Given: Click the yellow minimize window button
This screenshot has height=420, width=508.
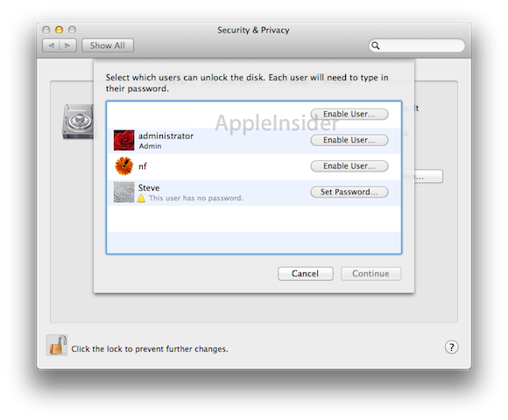Looking at the screenshot, I should (x=59, y=30).
